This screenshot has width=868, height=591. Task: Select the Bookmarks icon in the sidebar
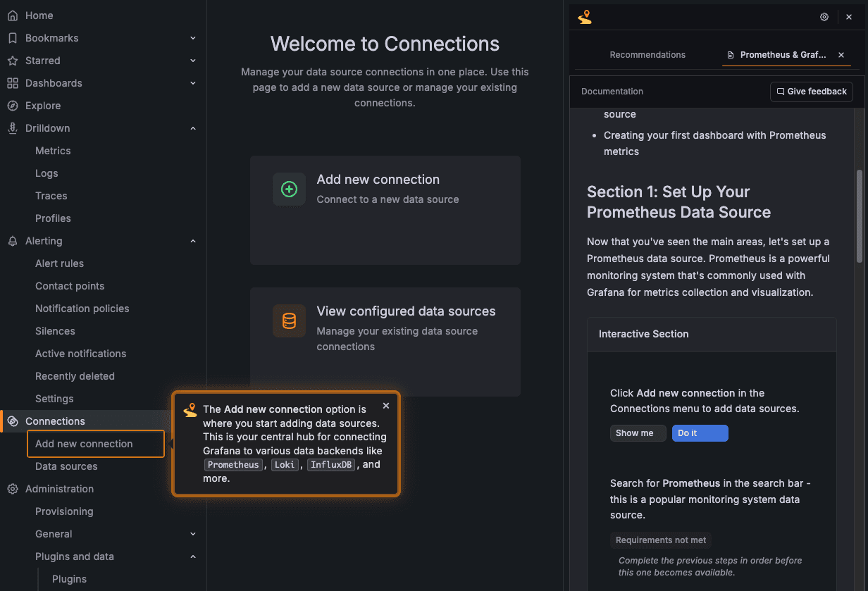coord(11,37)
